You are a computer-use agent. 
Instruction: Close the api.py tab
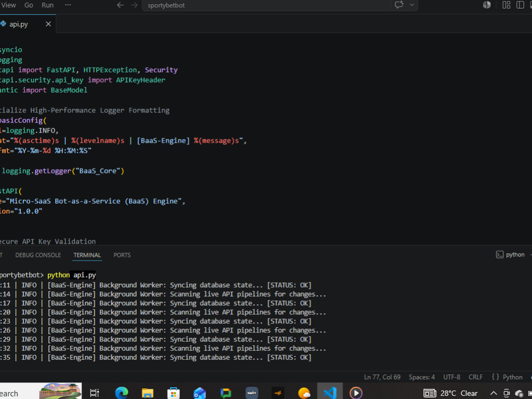(48, 24)
